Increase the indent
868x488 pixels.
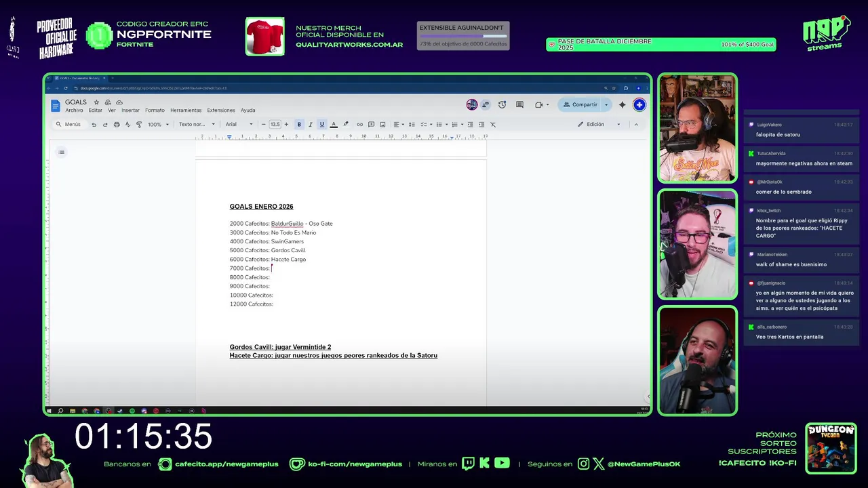481,125
